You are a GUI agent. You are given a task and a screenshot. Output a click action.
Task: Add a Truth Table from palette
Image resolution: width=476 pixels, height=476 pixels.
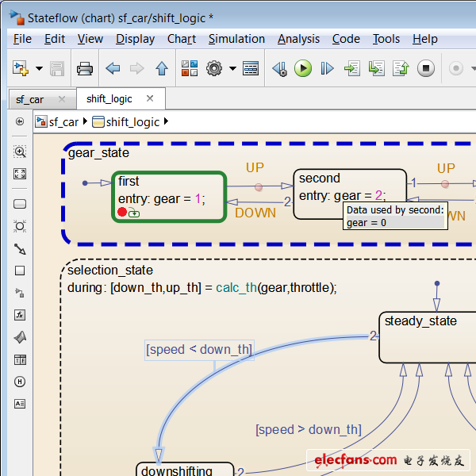tap(20, 359)
